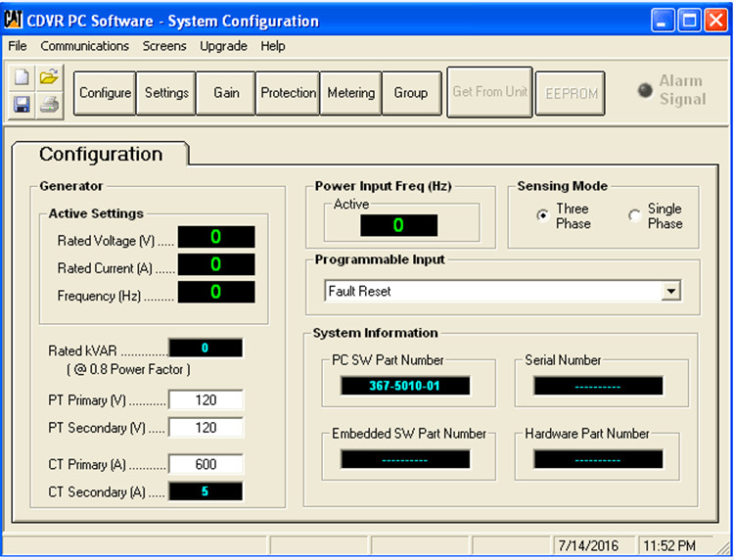The image size is (734, 560).
Task: Click the time 11:52 PM in status bar
Action: (669, 546)
